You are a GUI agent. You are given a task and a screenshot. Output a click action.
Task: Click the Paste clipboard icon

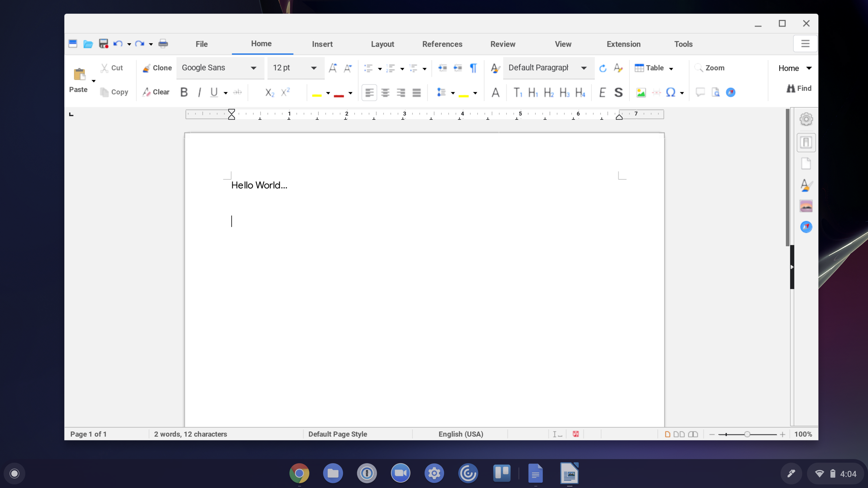pos(80,74)
